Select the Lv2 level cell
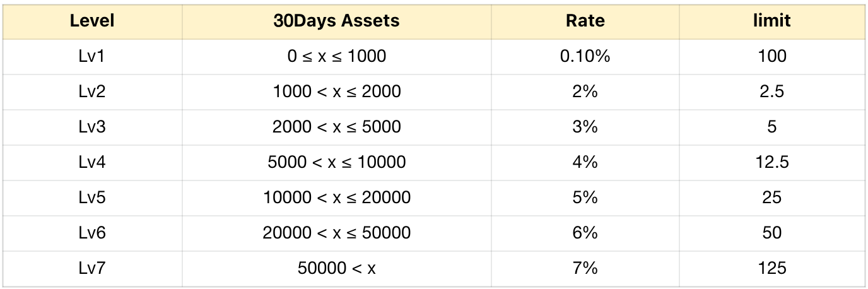This screenshot has height=289, width=868. (92, 92)
